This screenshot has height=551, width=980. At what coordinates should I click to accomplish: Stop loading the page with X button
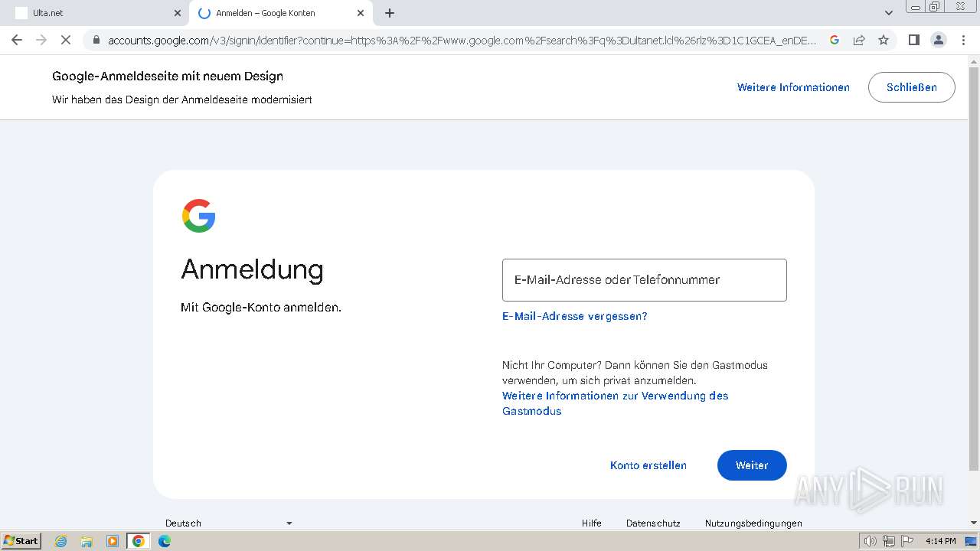(66, 40)
